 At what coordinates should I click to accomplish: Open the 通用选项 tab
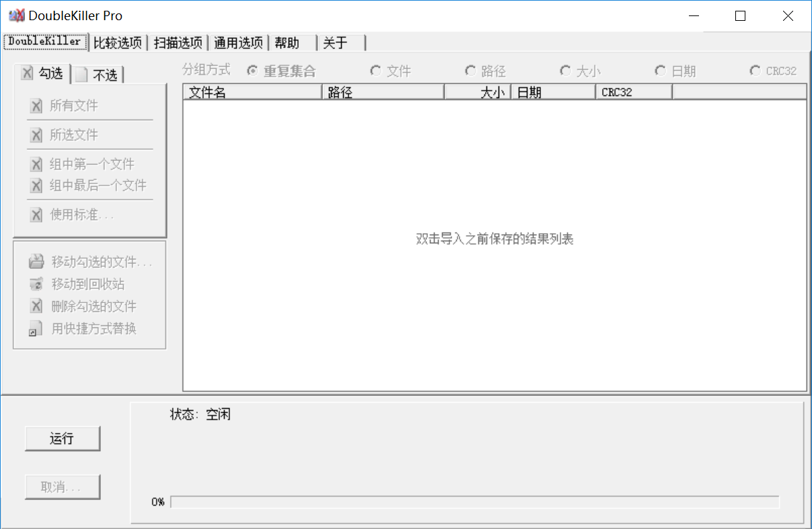pyautogui.click(x=239, y=43)
